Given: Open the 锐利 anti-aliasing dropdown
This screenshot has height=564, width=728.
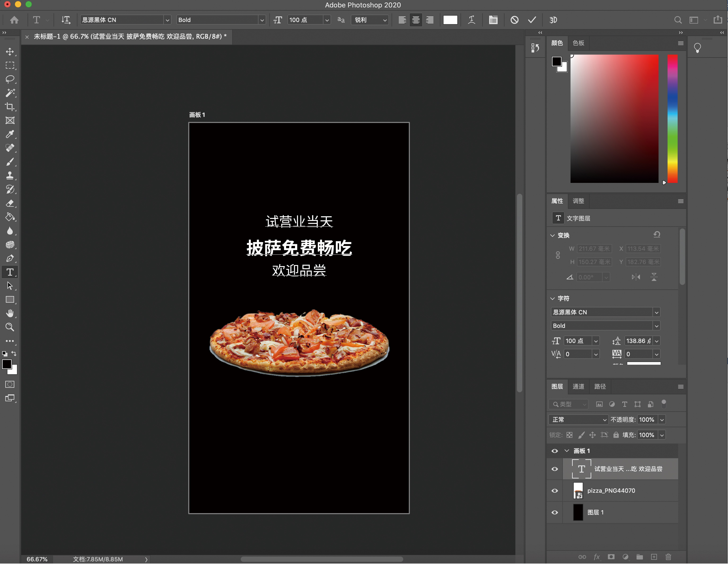Looking at the screenshot, I should pyautogui.click(x=370, y=20).
